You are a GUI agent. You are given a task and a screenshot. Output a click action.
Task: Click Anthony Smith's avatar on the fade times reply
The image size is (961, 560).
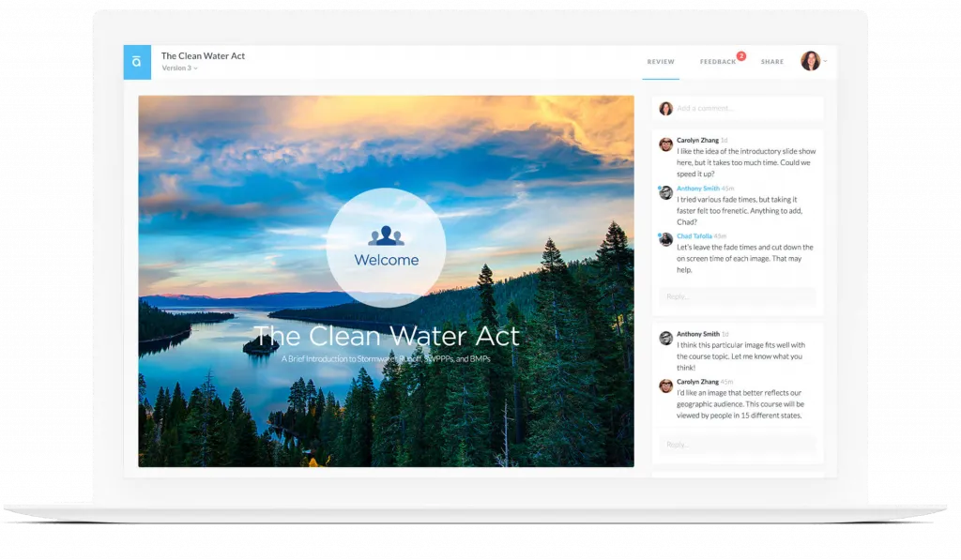(x=665, y=192)
